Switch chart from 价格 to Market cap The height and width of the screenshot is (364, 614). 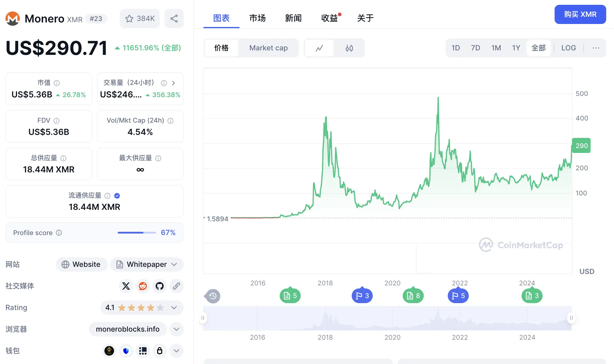[268, 48]
